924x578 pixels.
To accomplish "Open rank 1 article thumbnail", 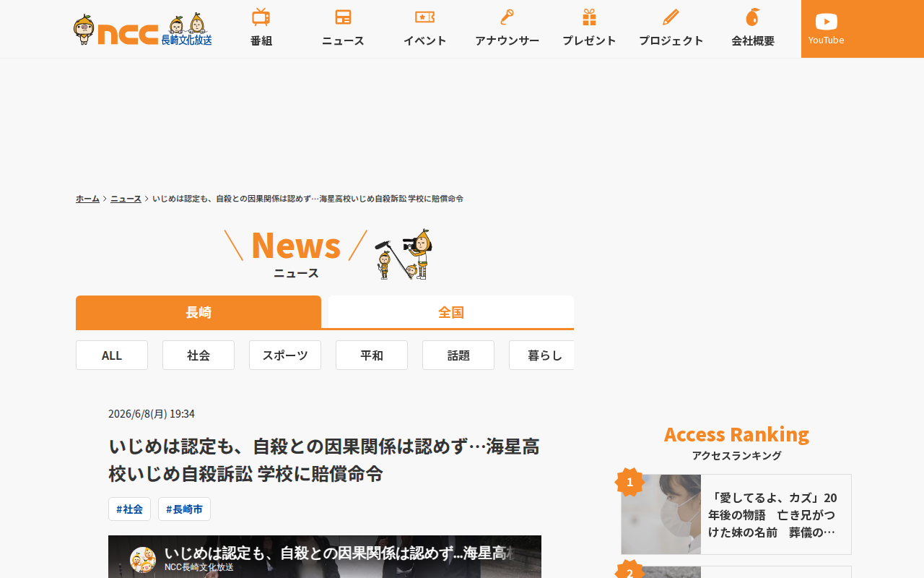I will pos(661,514).
